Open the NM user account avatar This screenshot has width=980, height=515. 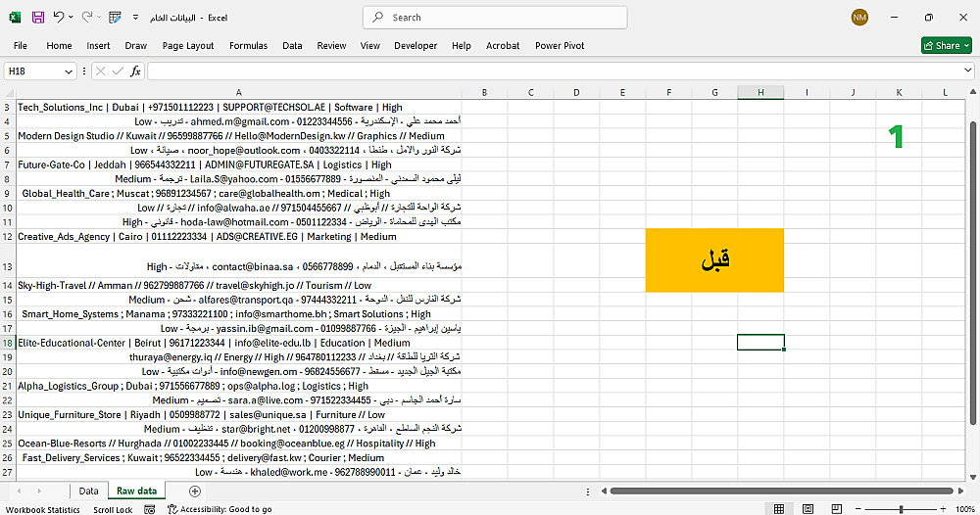click(x=859, y=18)
